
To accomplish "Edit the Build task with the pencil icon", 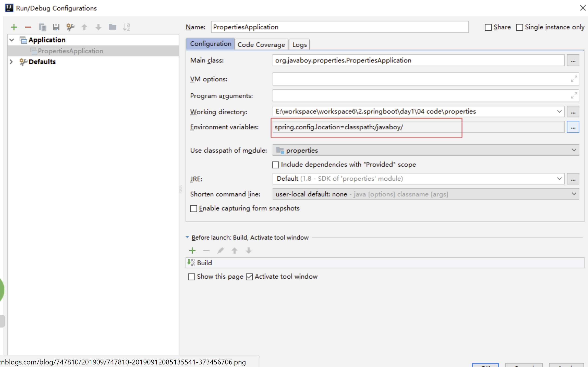I will tap(220, 250).
